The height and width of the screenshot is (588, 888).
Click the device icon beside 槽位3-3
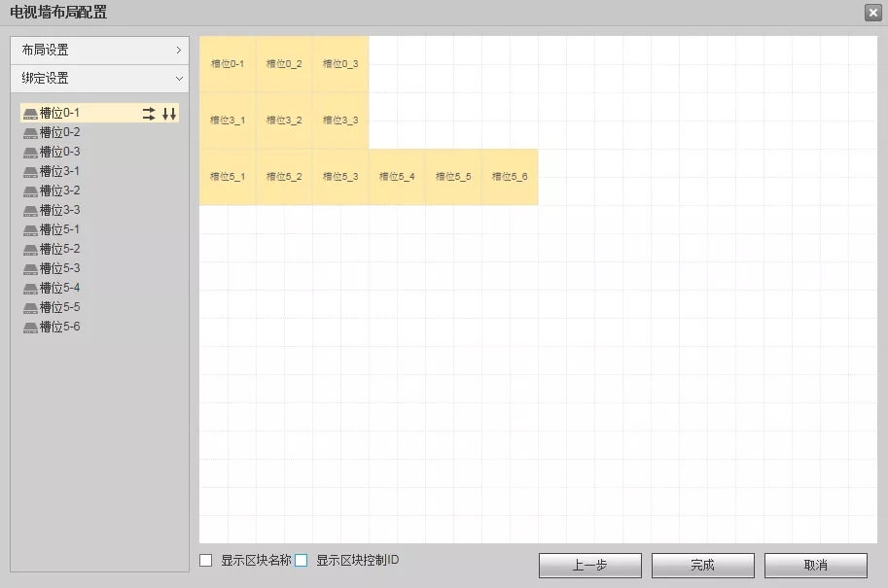pos(30,211)
